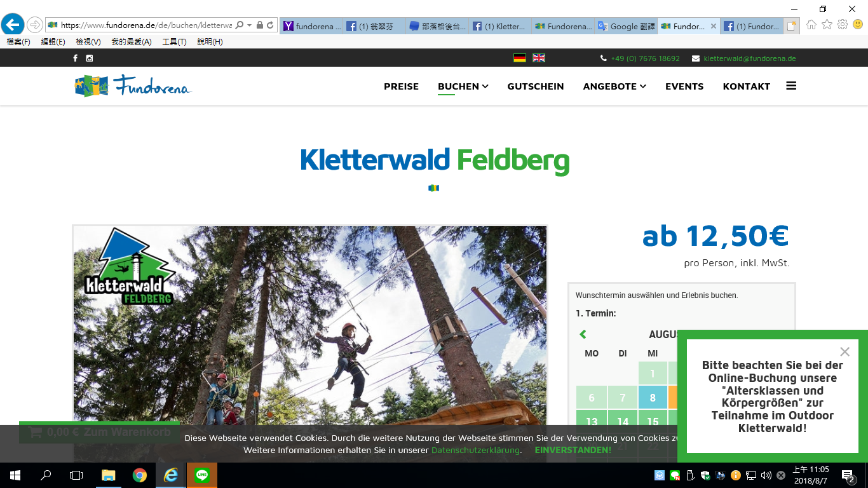Select August 7 in the calendar
868x488 pixels.
(623, 398)
